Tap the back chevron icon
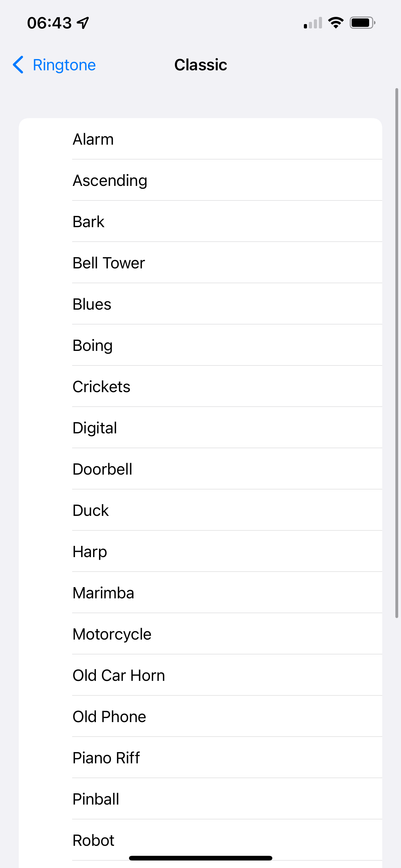Viewport: 401px width, 868px height. point(18,65)
